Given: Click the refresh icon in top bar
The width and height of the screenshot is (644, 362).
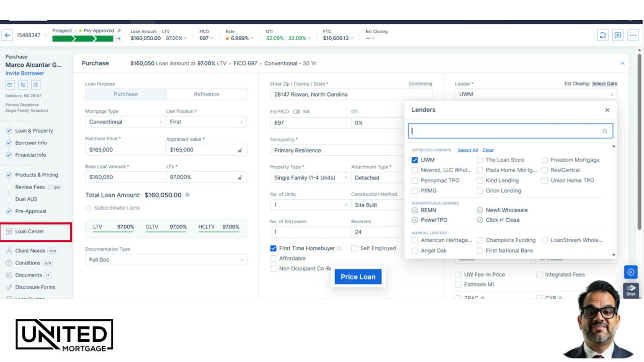Looking at the screenshot, I should pyautogui.click(x=602, y=35).
